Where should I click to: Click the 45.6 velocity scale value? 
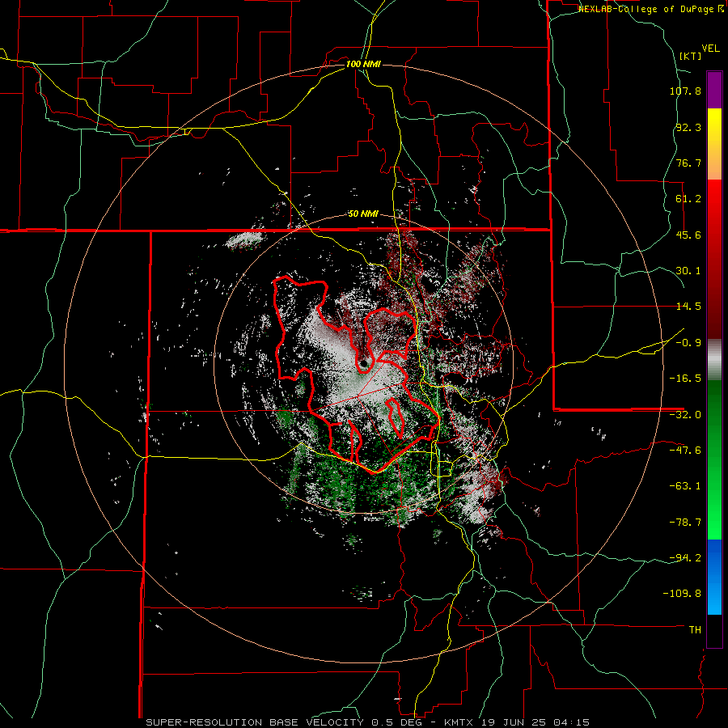(688, 235)
